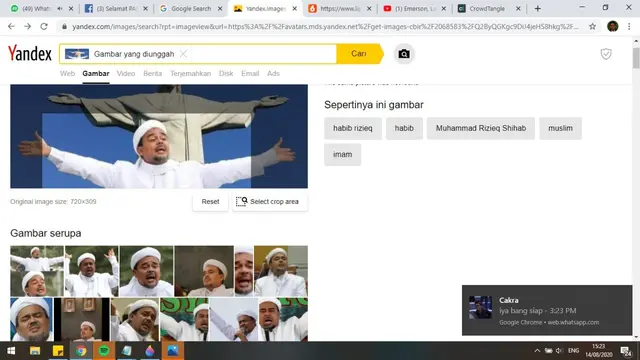Open a new browser tab with plus
This screenshot has width=640, height=360.
538,9
